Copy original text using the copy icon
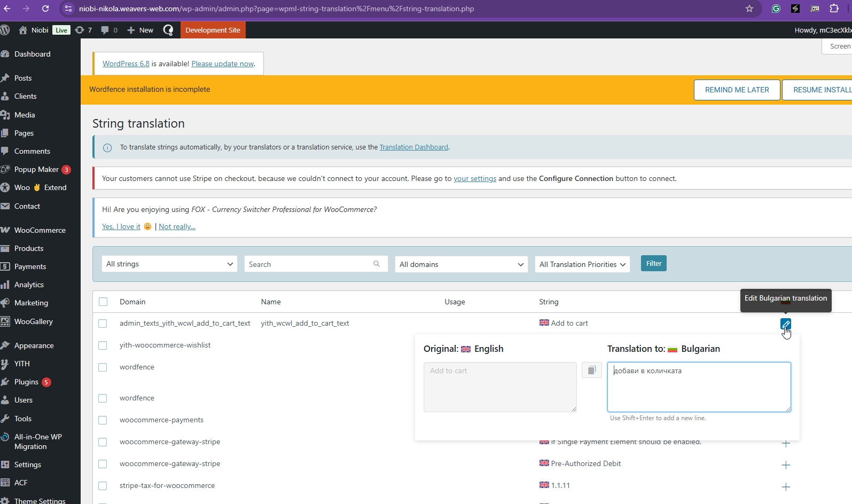The image size is (852, 504). (x=592, y=370)
